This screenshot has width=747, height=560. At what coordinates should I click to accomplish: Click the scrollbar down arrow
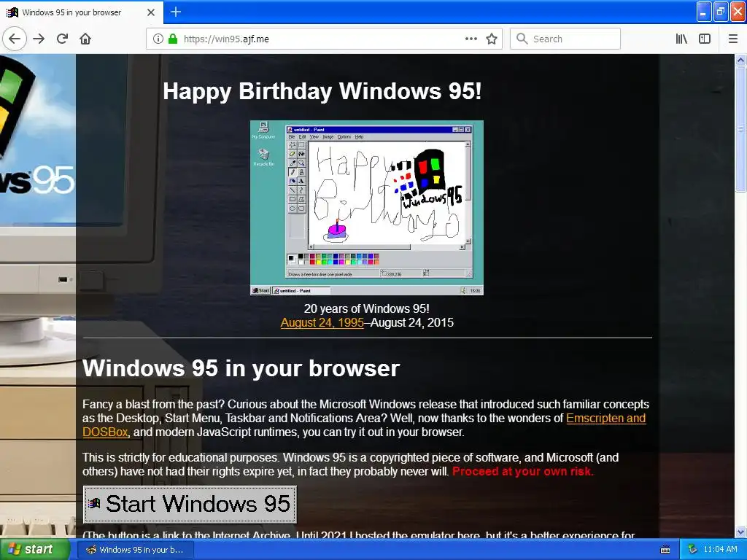740,532
